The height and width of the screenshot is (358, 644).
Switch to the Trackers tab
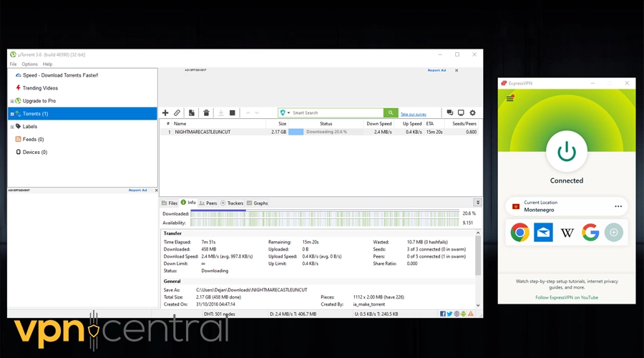[232, 203]
